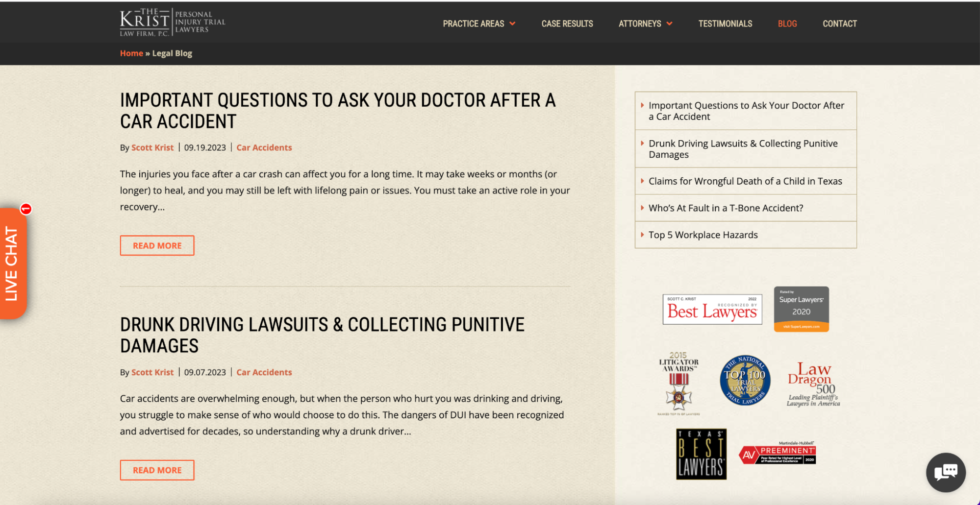Open the Case Results menu item
980x505 pixels.
(567, 24)
